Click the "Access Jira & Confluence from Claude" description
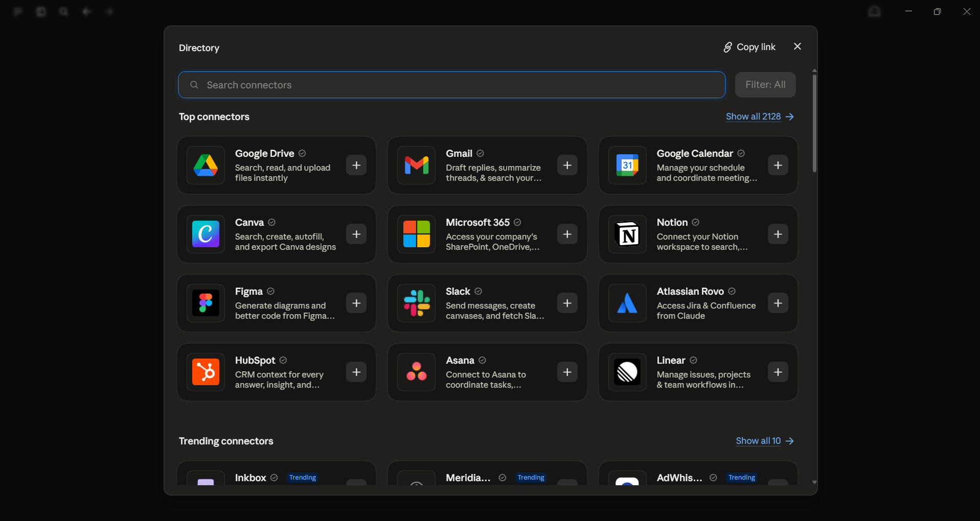980x521 pixels. [x=706, y=311]
